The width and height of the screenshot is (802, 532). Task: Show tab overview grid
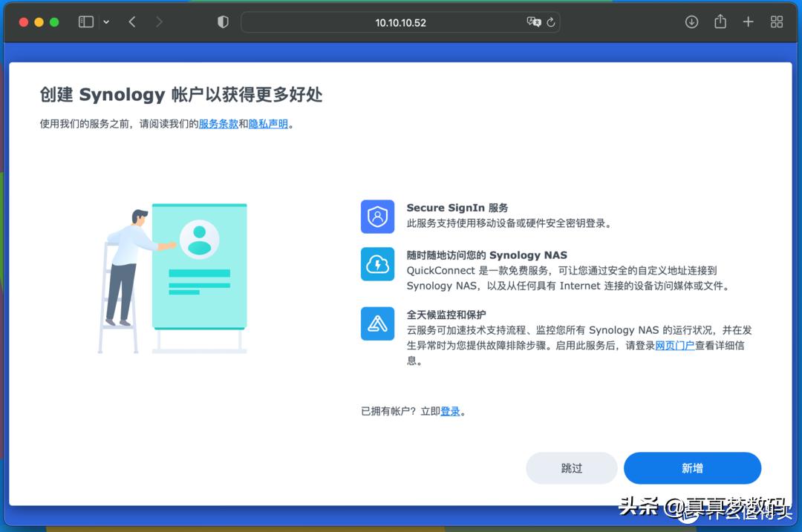(777, 22)
